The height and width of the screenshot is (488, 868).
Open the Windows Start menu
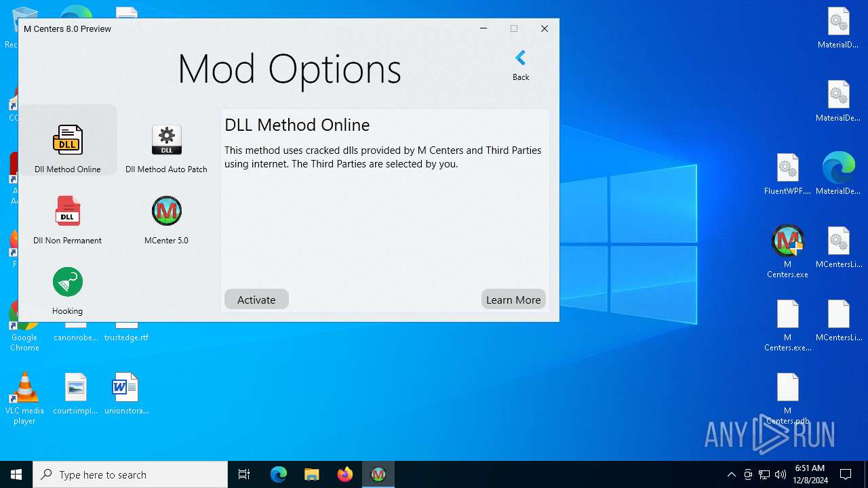[x=16, y=474]
